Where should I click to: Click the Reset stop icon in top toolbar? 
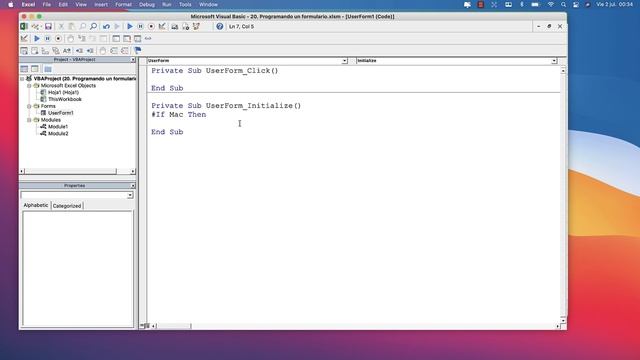point(151,27)
